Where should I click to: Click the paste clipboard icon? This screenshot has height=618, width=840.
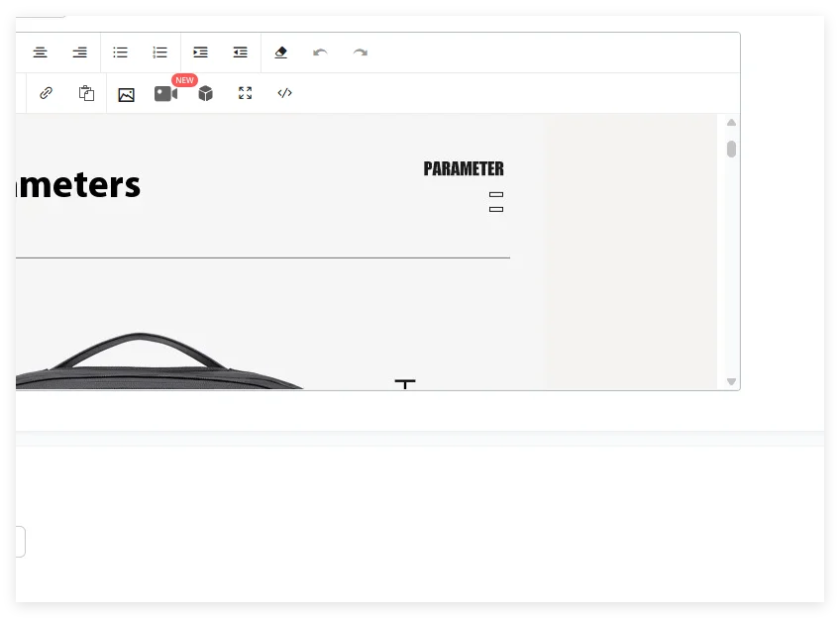tap(86, 93)
